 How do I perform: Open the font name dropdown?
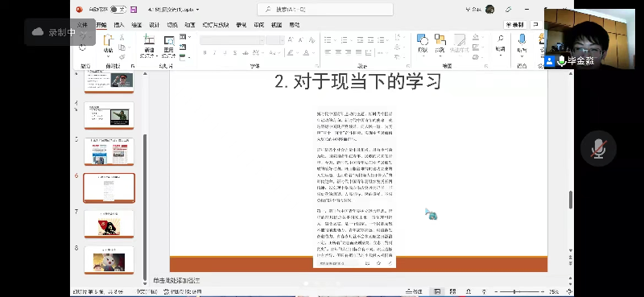tap(262, 40)
